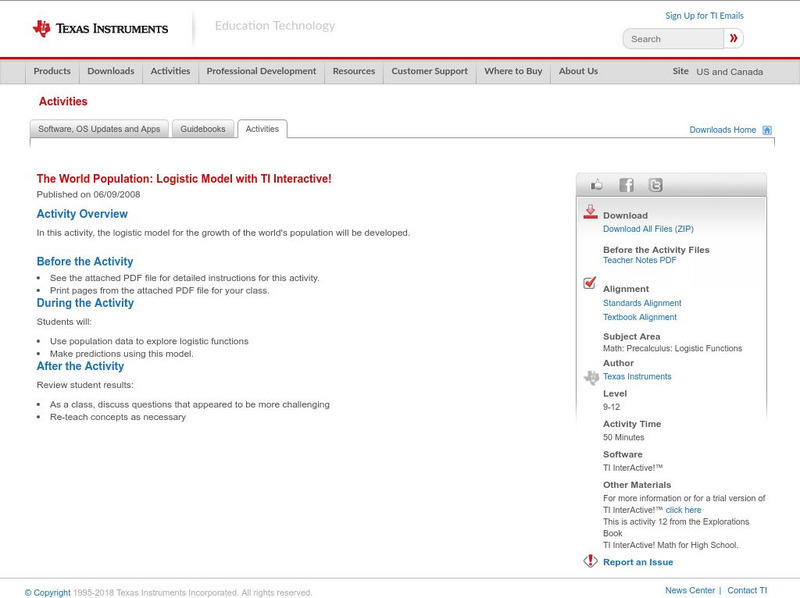Click the '50 Minutes' activity time value
This screenshot has height=598, width=800.
[623, 437]
